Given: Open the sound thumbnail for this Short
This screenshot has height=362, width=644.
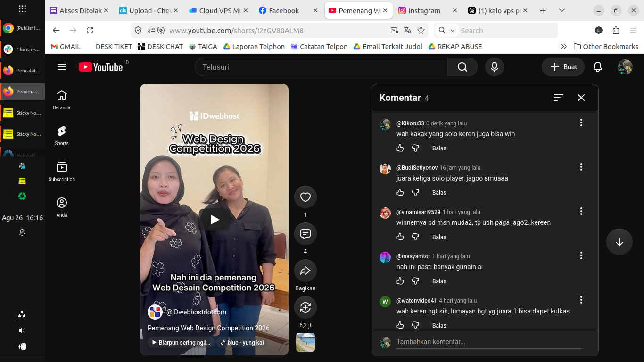Looking at the screenshot, I should point(305,342).
